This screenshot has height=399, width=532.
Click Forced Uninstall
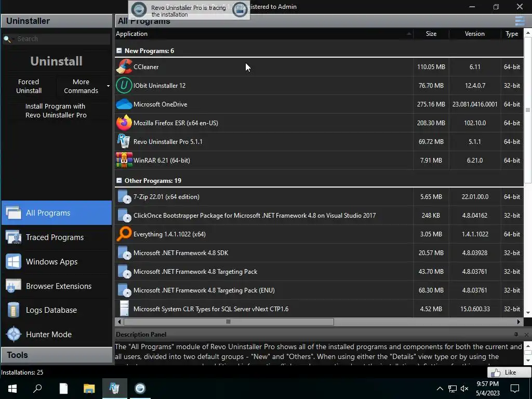pyautogui.click(x=29, y=86)
